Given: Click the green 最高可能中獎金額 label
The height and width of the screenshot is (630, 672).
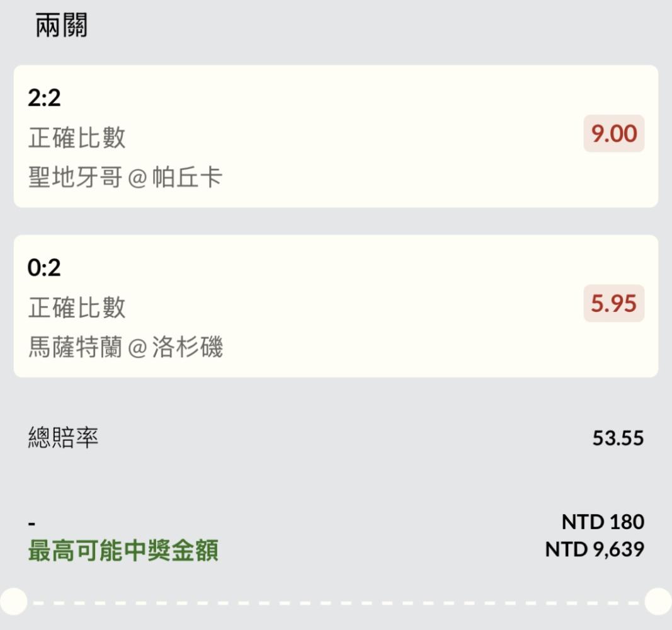Looking at the screenshot, I should click(x=123, y=550).
